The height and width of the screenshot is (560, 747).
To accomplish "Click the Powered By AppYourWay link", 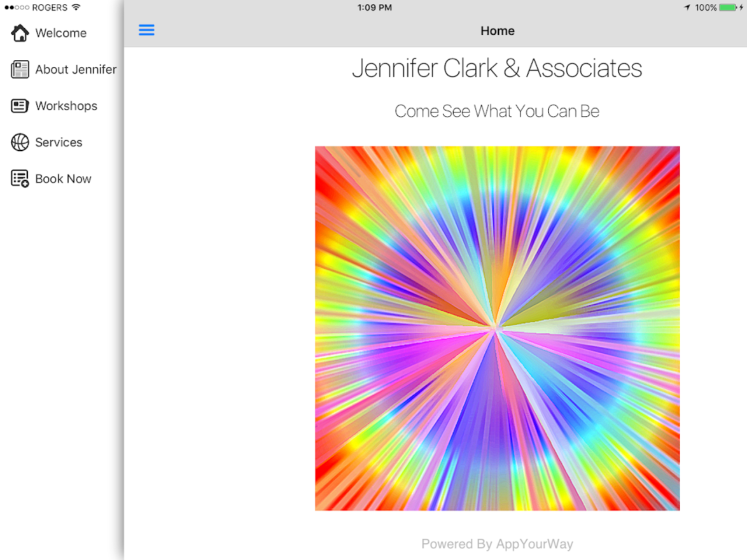I will point(497,544).
